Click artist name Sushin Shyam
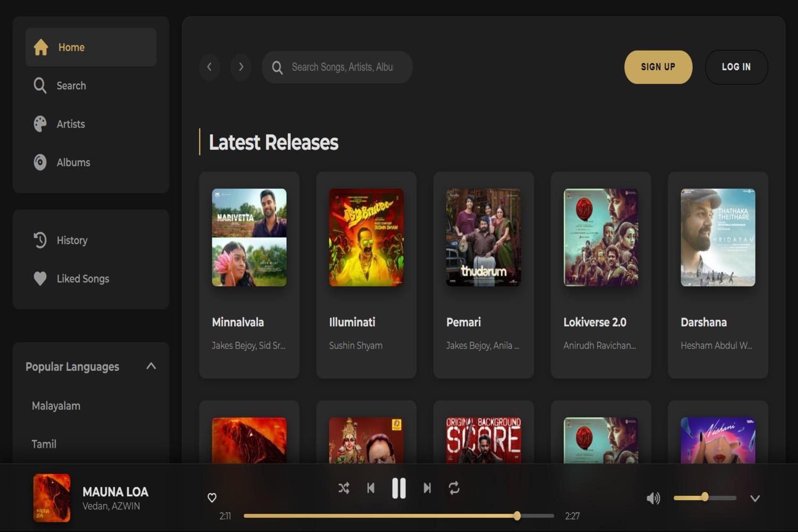 pos(355,346)
